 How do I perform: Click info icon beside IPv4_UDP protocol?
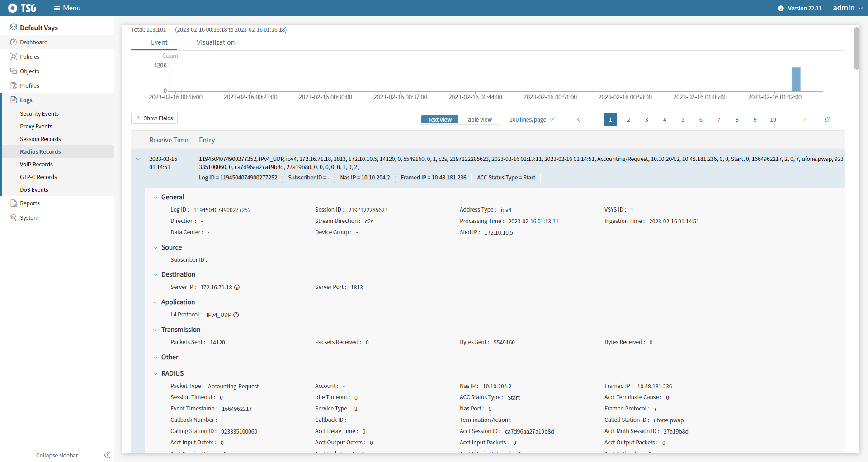[236, 315]
